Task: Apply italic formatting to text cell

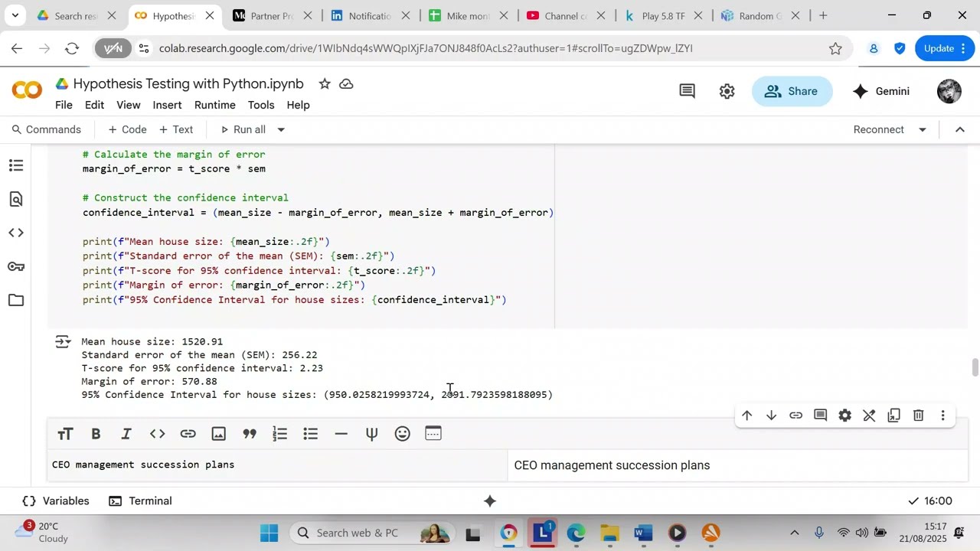Action: (x=126, y=434)
